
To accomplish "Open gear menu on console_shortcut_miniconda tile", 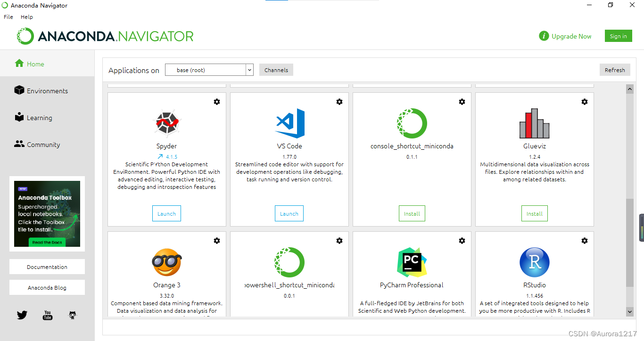I will click(462, 102).
